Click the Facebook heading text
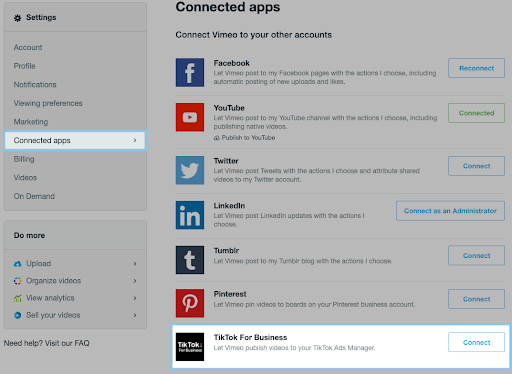 tap(232, 63)
